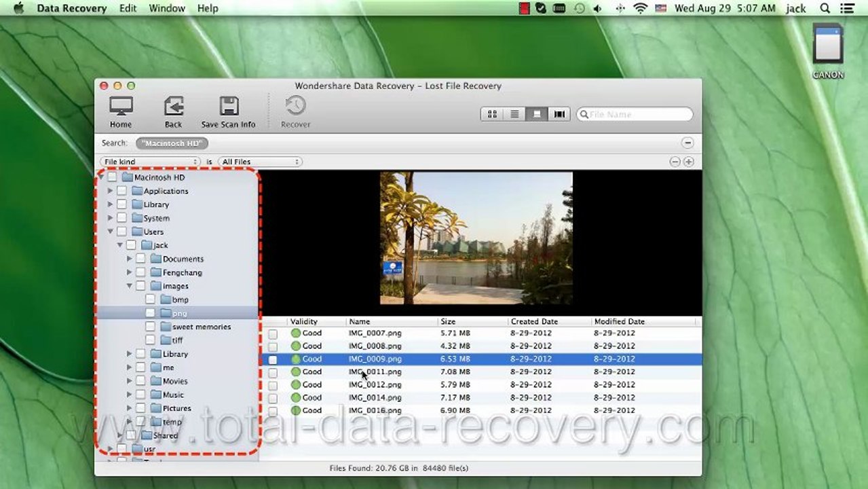Expand the Applications folder
868x489 pixels.
point(110,191)
